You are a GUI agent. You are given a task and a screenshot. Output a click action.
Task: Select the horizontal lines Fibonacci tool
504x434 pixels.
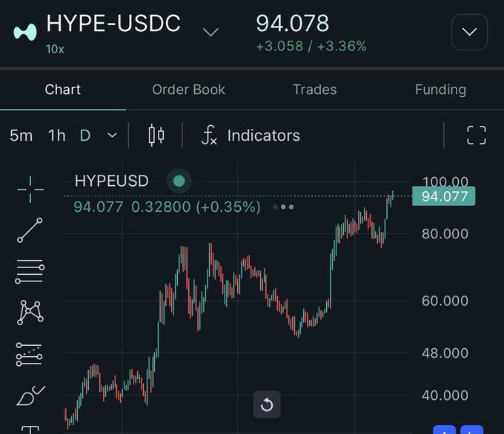(30, 272)
